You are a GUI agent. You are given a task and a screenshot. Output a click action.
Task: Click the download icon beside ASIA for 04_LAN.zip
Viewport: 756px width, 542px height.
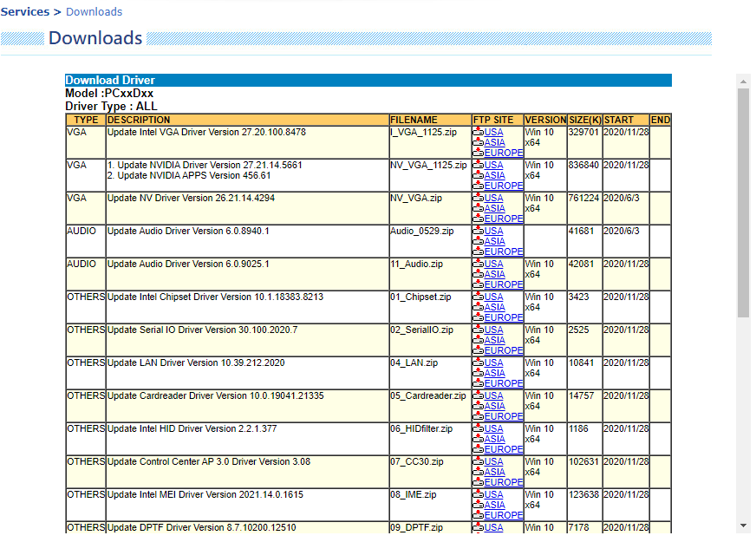point(478,373)
